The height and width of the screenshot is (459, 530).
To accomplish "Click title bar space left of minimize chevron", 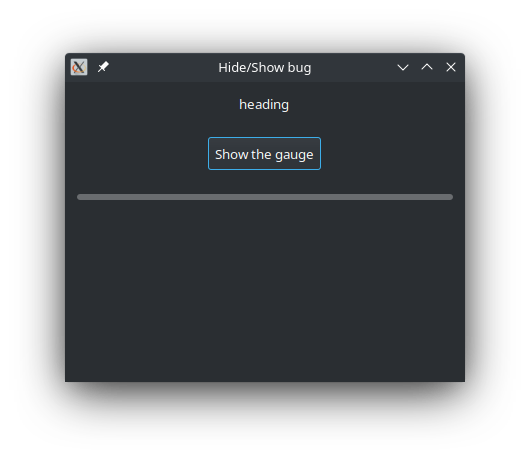I will coord(353,67).
